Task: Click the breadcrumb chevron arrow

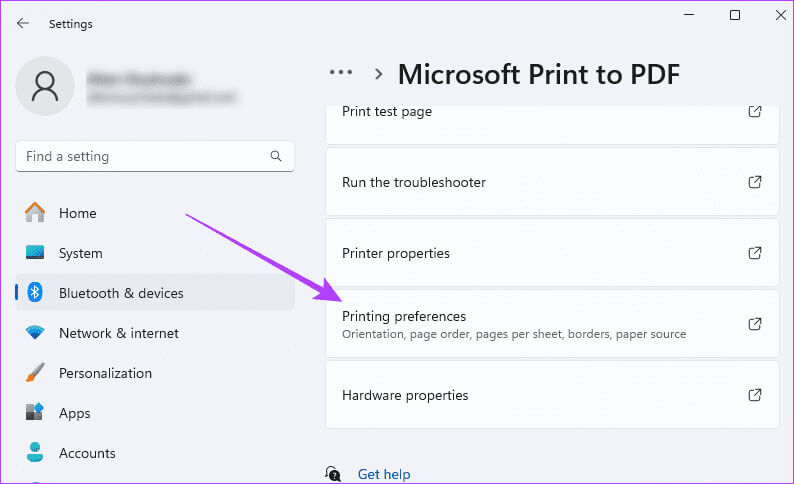Action: click(x=378, y=74)
